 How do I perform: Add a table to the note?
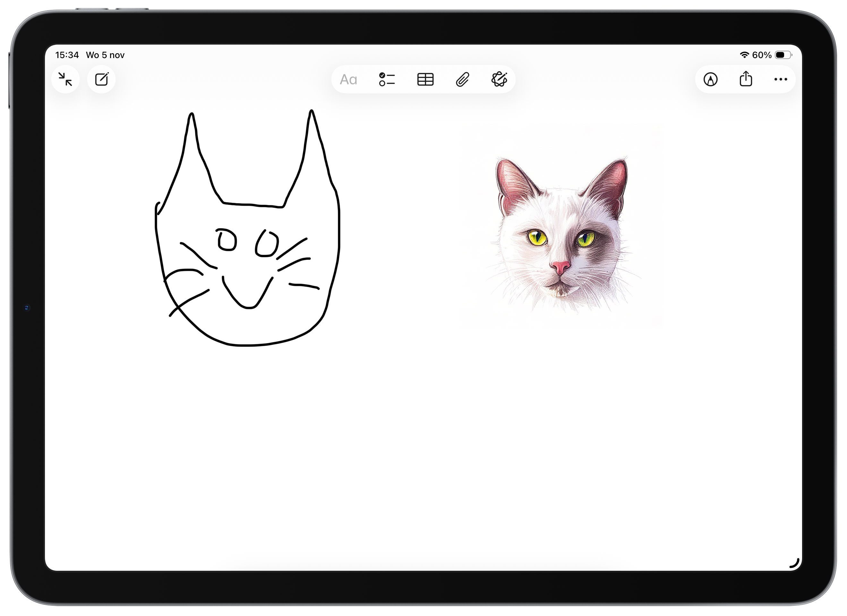(425, 80)
